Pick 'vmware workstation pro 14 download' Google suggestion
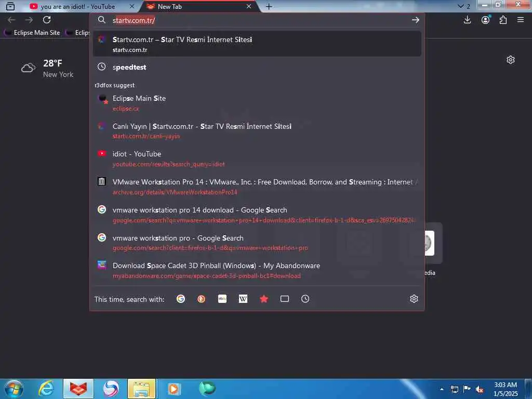This screenshot has width=532, height=399. point(257,215)
